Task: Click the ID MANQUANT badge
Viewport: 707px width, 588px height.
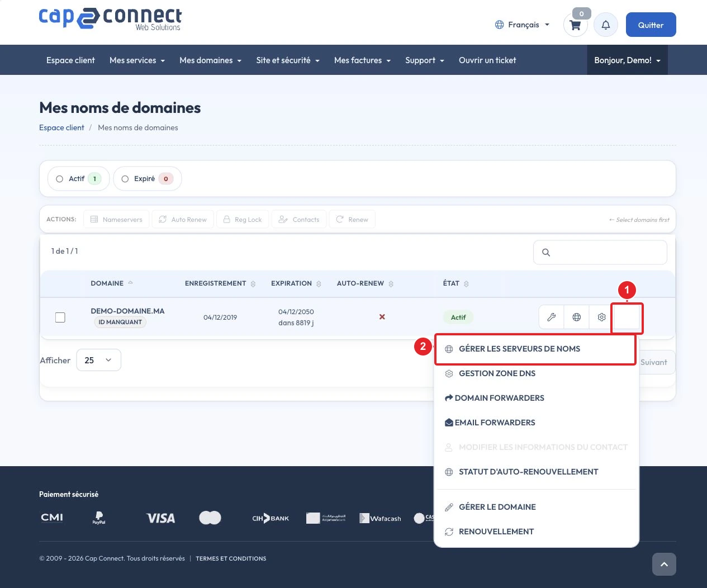Action: tap(120, 322)
